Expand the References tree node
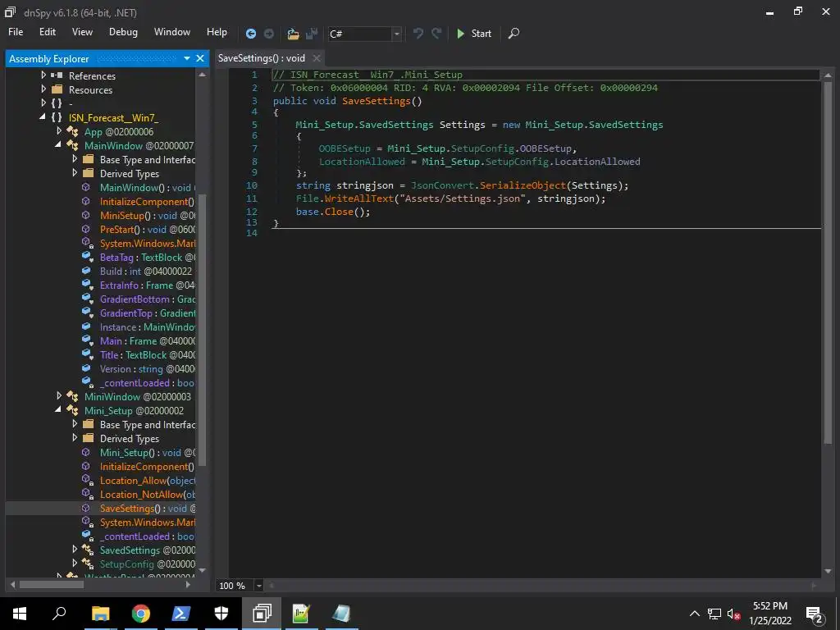 coord(43,75)
